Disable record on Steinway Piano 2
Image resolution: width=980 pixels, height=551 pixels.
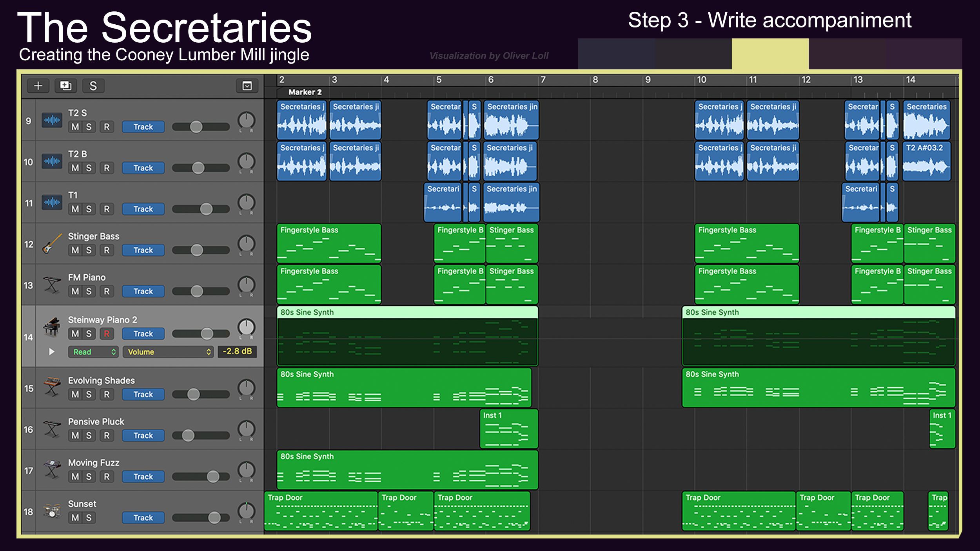tap(107, 333)
